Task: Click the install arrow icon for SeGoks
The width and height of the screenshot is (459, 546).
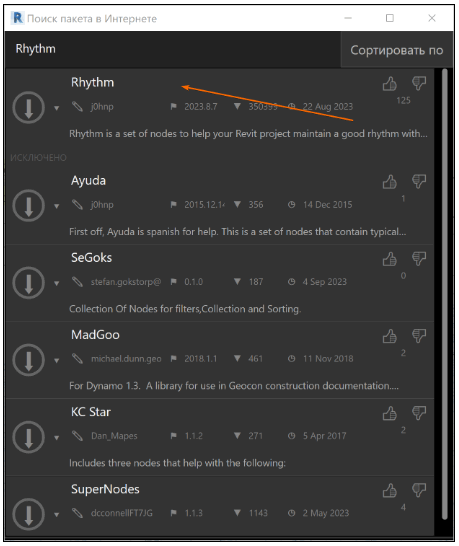Action: point(29,283)
